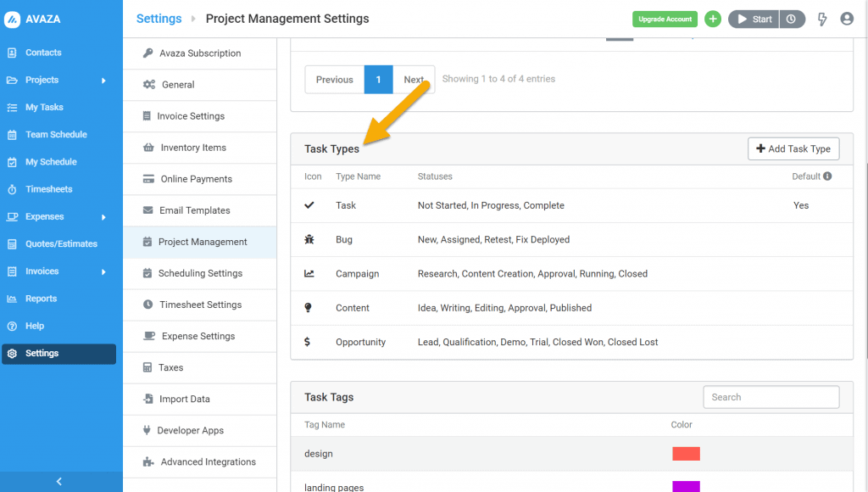The width and height of the screenshot is (868, 492).
Task: Click the design tag red color swatch
Action: tap(686, 454)
